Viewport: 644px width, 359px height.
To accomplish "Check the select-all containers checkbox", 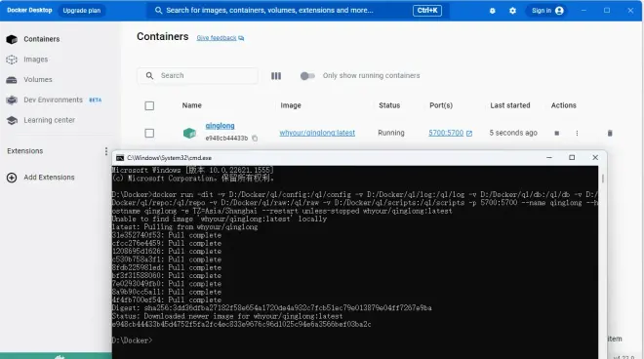I will pos(149,106).
